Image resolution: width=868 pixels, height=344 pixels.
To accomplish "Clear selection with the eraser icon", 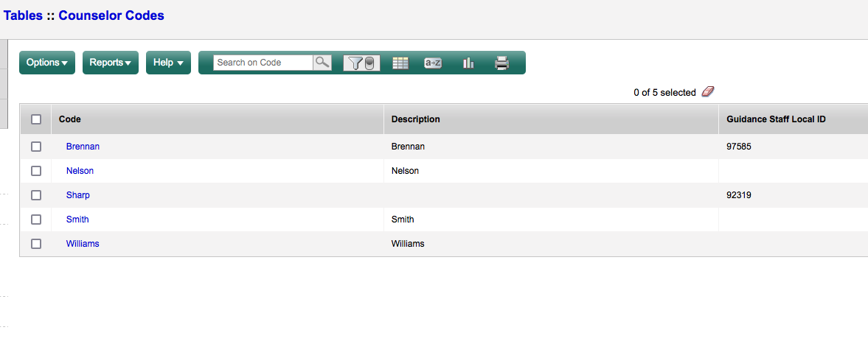I will coord(708,92).
